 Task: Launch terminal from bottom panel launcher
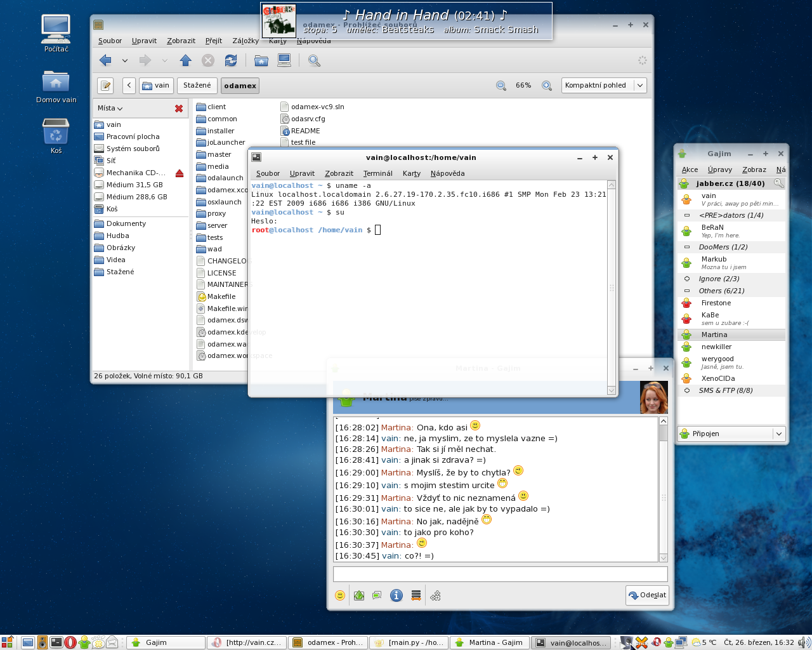click(56, 642)
